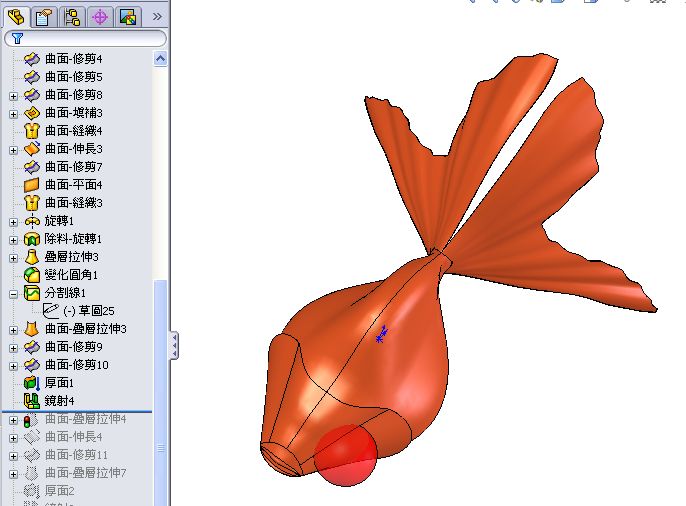Select rolled-back 曲面-疊層拉伸4 icon
Screen dimensions: 686x506
point(32,420)
